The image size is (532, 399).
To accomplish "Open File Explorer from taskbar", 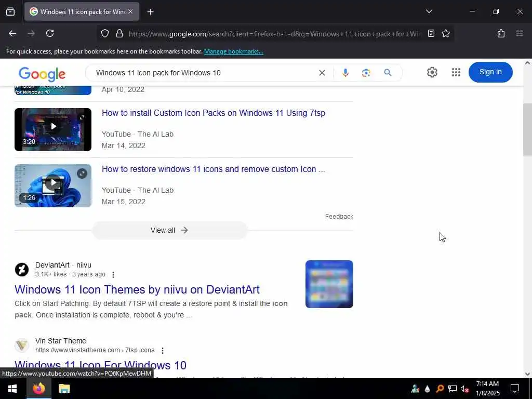I will tap(64, 389).
